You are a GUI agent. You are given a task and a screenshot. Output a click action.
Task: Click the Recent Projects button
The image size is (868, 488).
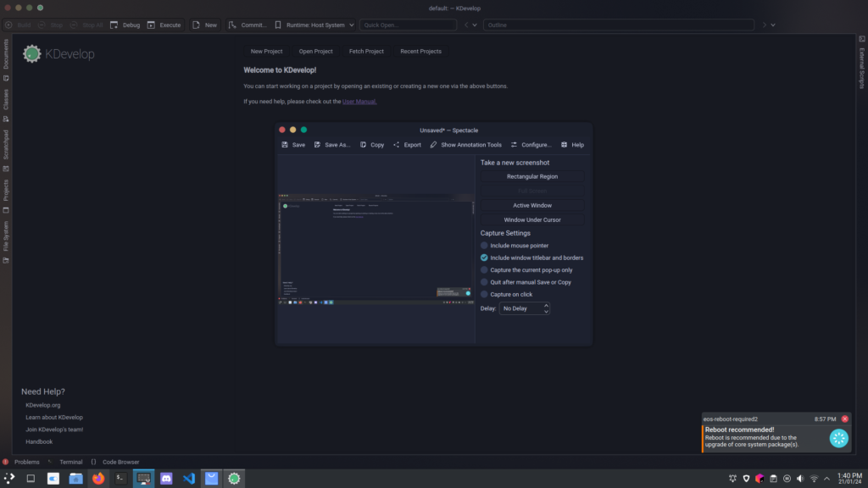420,52
